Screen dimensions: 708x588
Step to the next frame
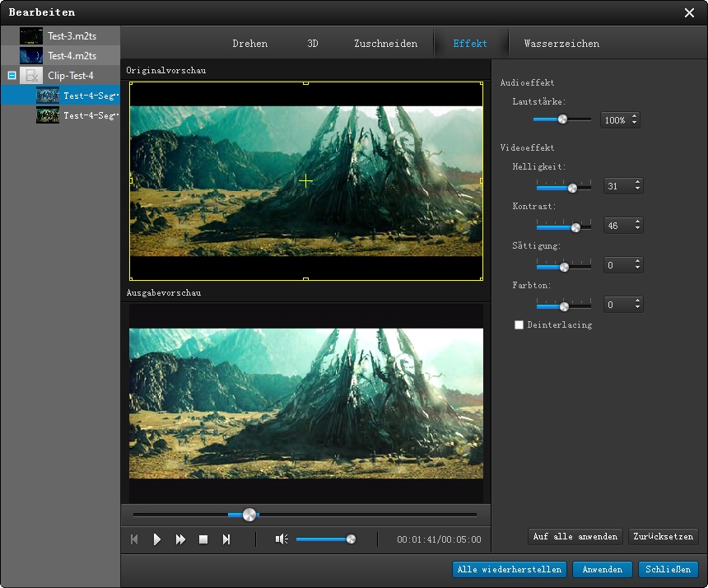(226, 539)
